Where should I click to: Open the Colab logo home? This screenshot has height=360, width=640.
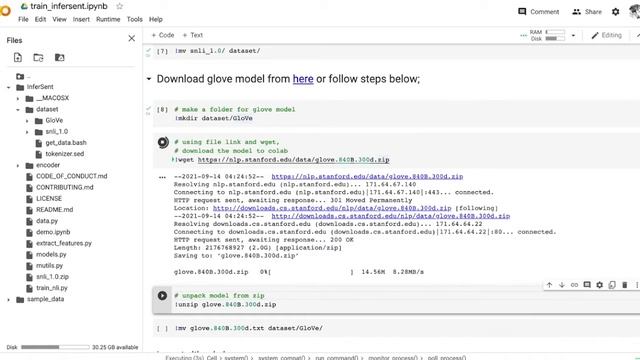click(x=5, y=11)
